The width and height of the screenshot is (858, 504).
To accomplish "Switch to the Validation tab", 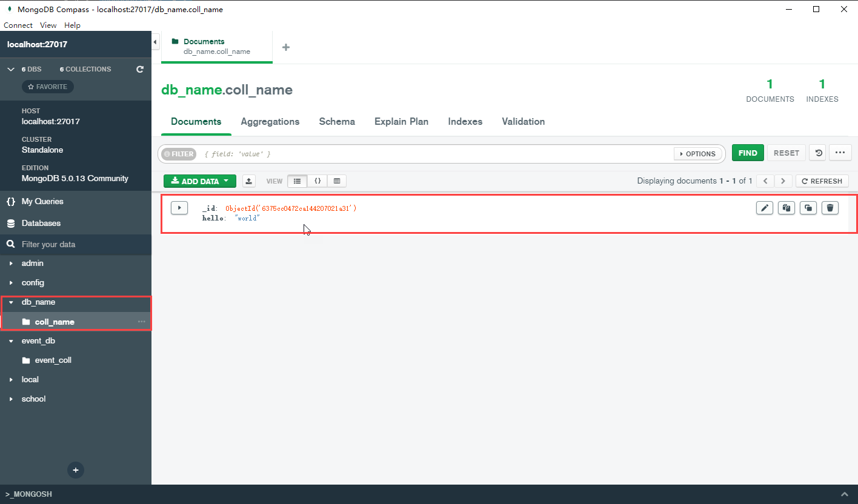I will tap(524, 122).
